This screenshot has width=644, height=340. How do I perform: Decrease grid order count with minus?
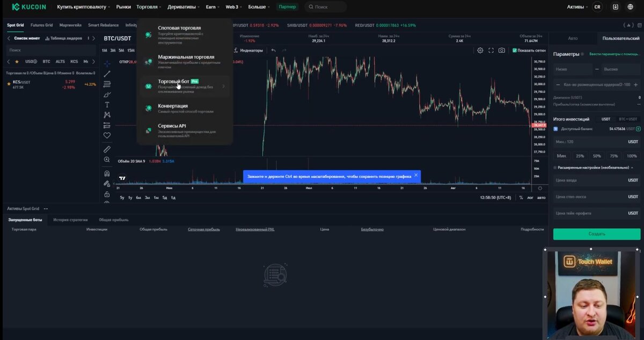pos(559,85)
